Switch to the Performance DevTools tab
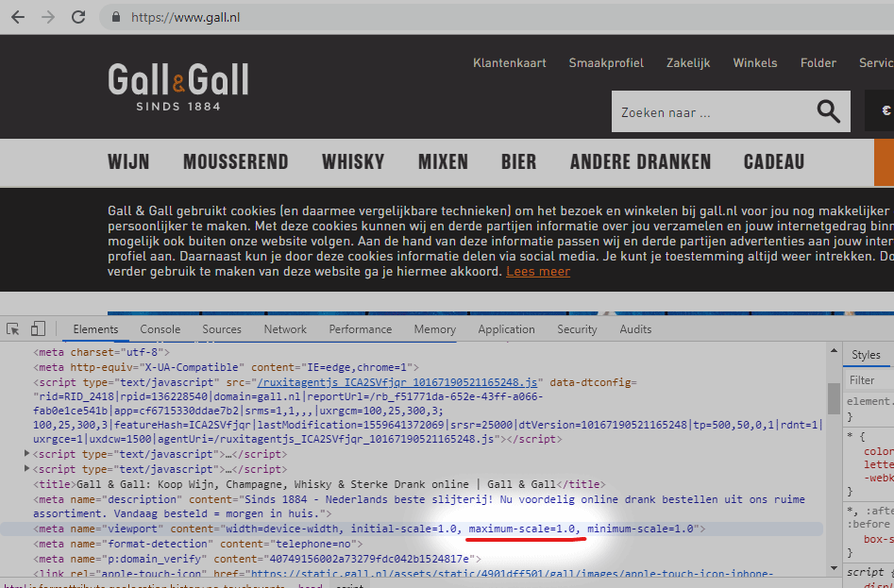The height and width of the screenshot is (588, 894). [361, 328]
